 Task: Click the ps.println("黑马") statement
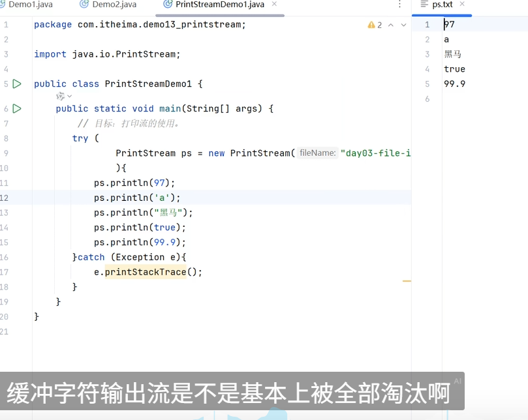(143, 213)
